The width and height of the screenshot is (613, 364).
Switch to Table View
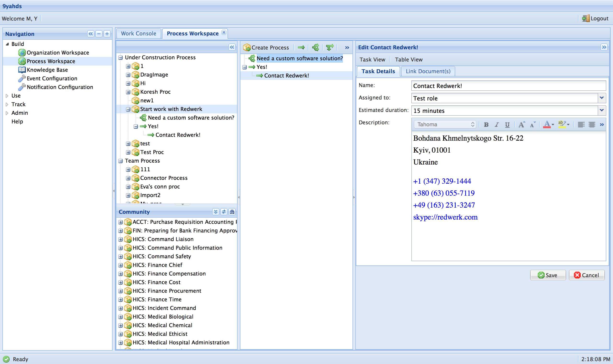(409, 59)
